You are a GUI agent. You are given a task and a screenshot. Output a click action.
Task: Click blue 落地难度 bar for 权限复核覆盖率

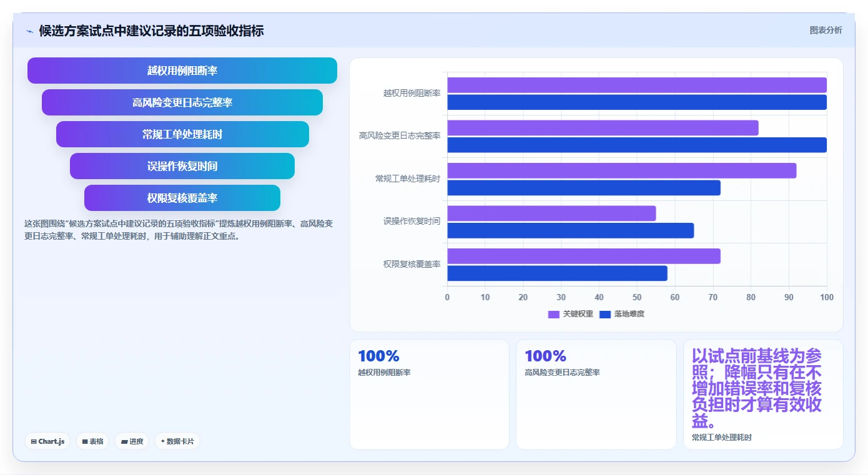click(558, 273)
